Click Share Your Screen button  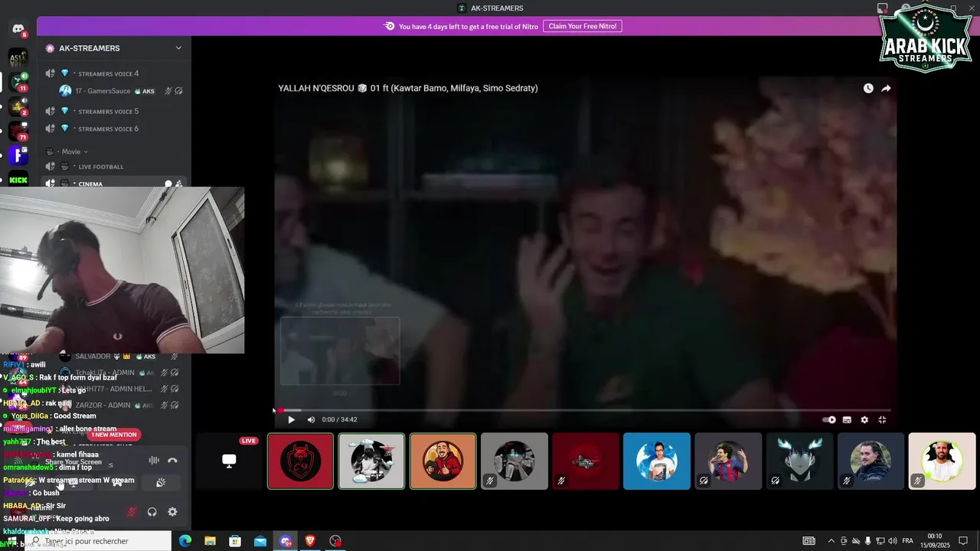click(x=73, y=483)
